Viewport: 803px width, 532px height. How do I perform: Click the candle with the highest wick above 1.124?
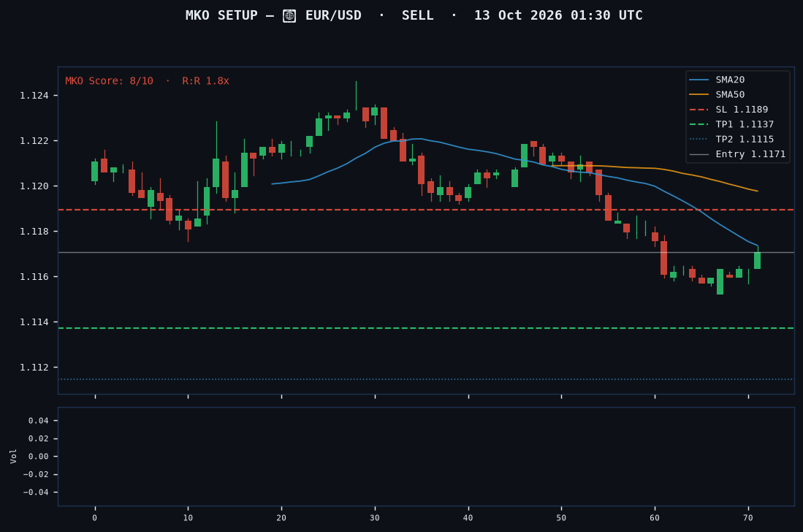356,96
